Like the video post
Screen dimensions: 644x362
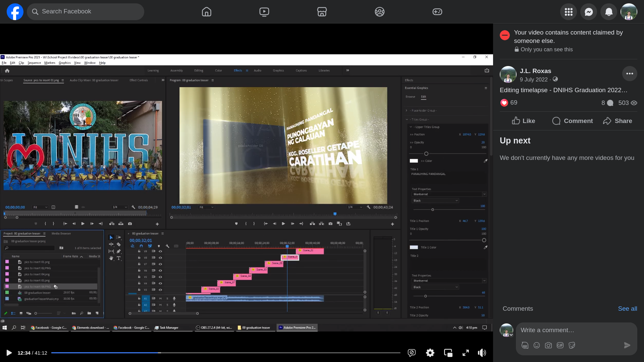[x=523, y=121]
